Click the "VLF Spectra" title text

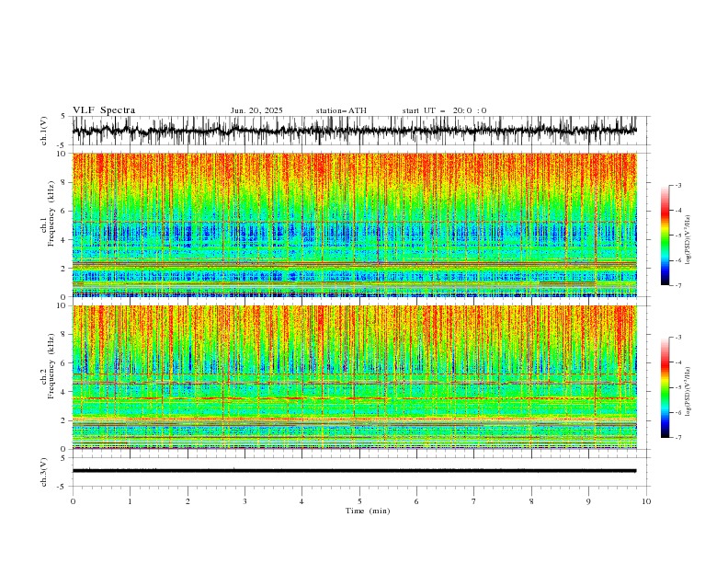click(104, 110)
